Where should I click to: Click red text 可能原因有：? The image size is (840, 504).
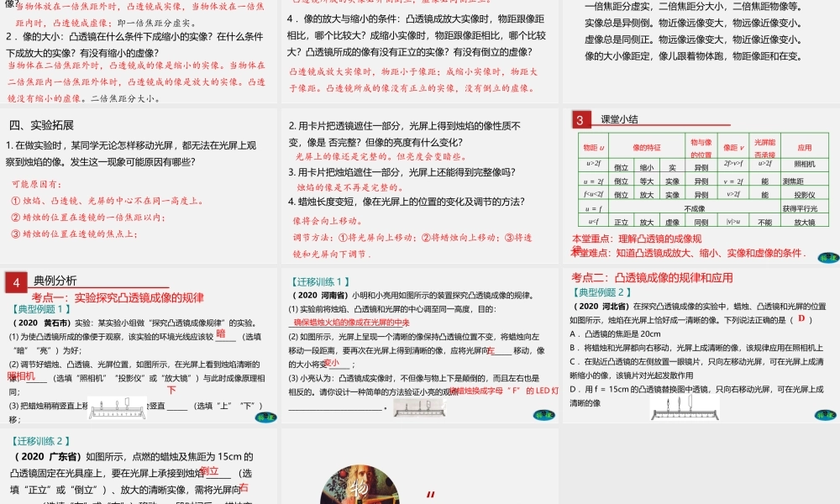37,184
